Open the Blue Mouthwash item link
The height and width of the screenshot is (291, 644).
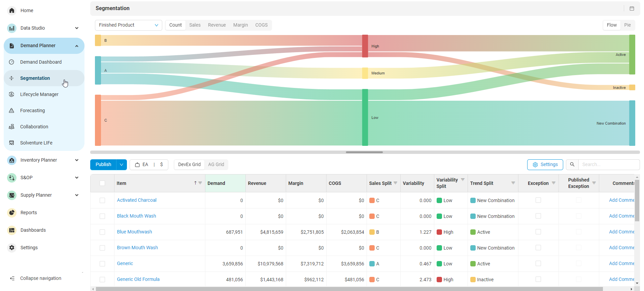tap(135, 232)
